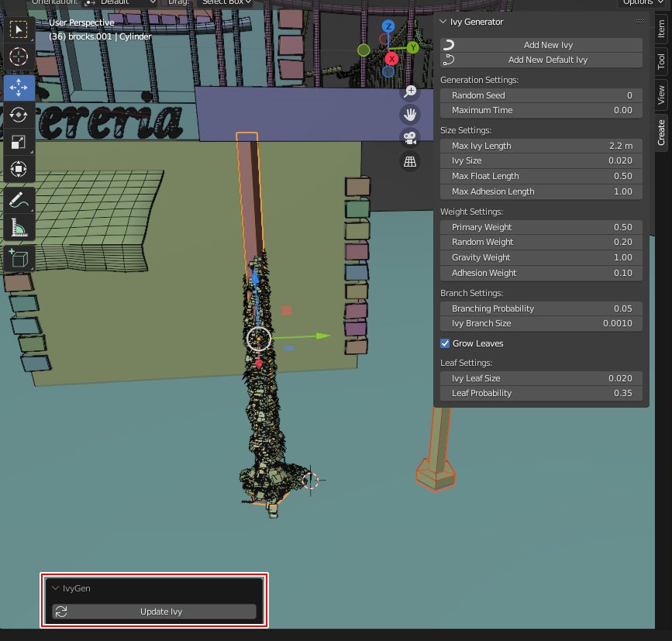Image resolution: width=672 pixels, height=641 pixels.
Task: Switch perspective/orthographic with grid icon
Action: [x=409, y=161]
